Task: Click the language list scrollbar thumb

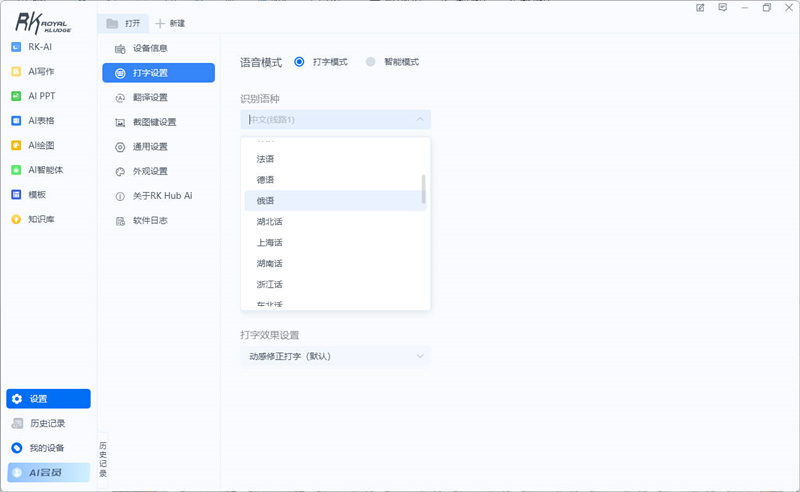Action: [x=424, y=189]
